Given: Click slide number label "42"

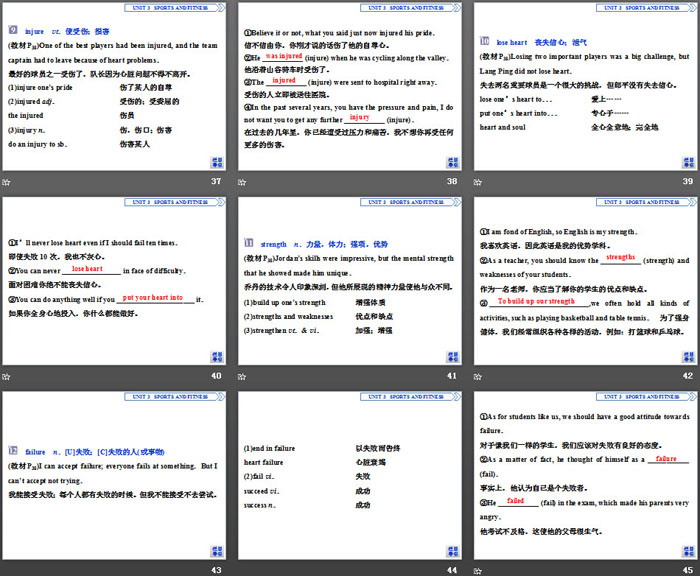Looking at the screenshot, I should coord(688,376).
